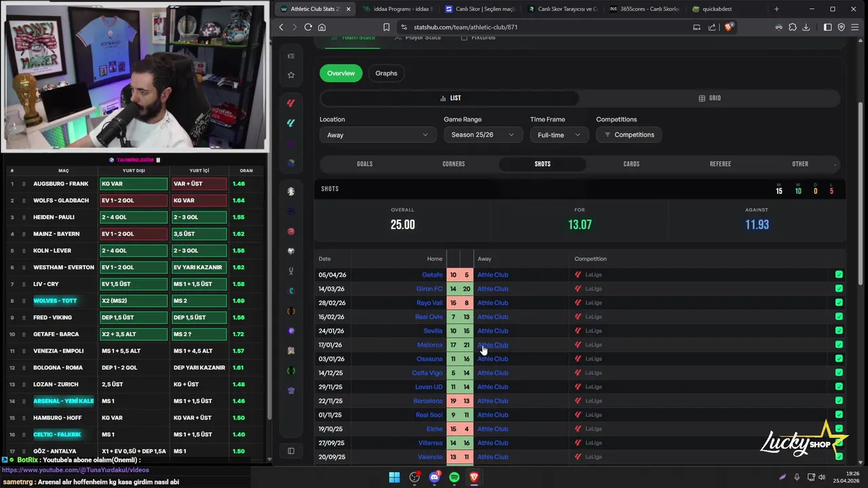The height and width of the screenshot is (488, 868).
Task: Uncheck the Celta Vigo 14/12/25 match checkbox
Action: (x=839, y=373)
